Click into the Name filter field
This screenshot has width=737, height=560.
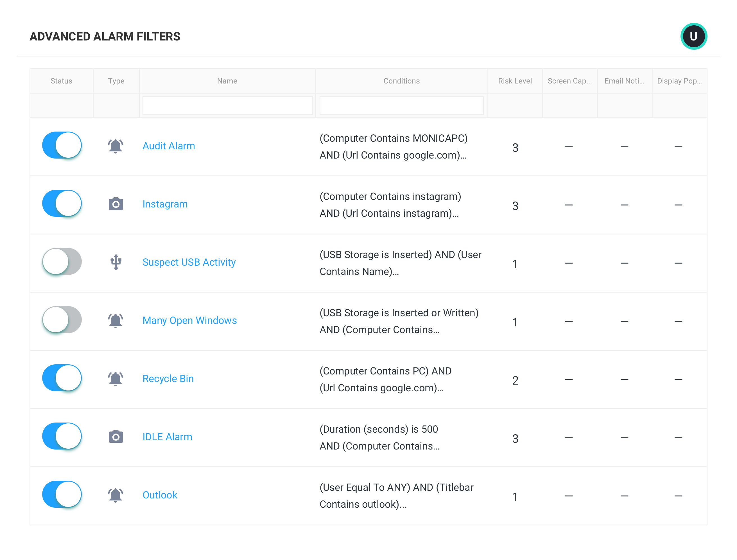227,105
